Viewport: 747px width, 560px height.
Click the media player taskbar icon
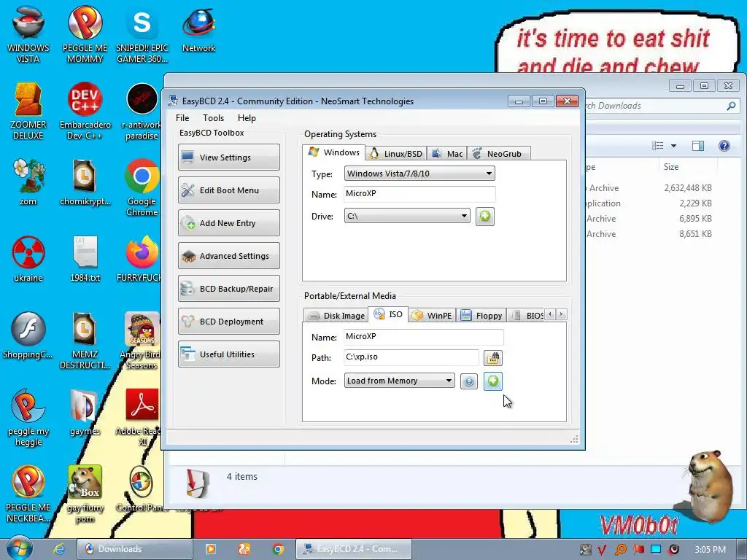click(210, 549)
